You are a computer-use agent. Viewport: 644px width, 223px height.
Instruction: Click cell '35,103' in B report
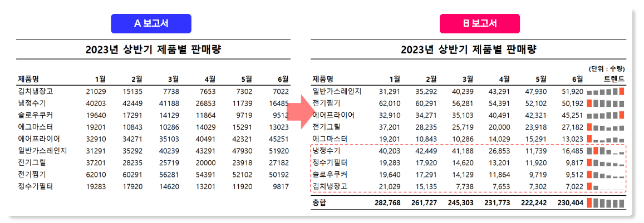463,115
